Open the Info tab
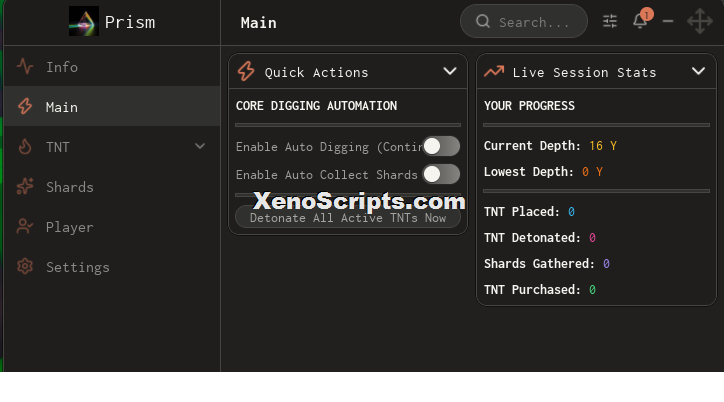The width and height of the screenshot is (724, 402). click(112, 67)
